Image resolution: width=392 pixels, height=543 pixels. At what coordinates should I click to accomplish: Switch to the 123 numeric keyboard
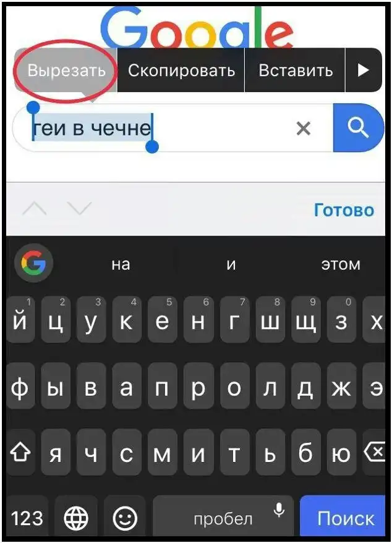pos(27,518)
